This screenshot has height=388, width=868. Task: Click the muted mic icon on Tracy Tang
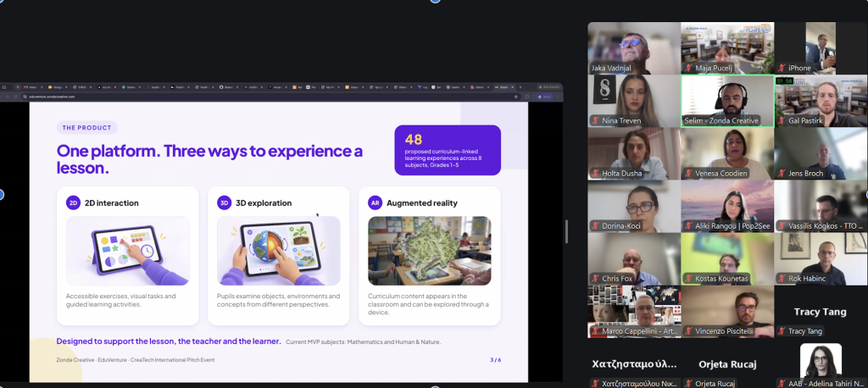tap(782, 331)
